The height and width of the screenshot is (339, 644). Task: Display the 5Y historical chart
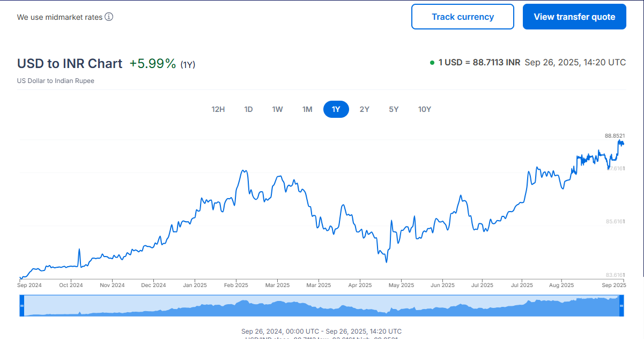click(394, 109)
